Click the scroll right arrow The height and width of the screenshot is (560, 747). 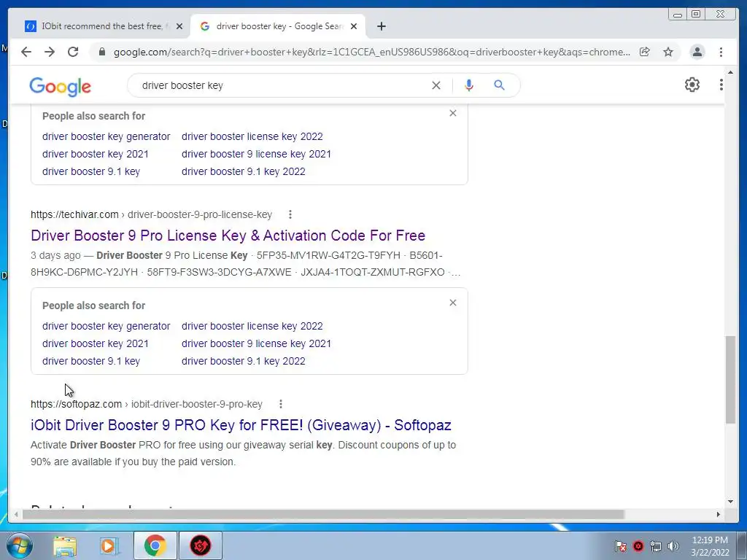(719, 514)
